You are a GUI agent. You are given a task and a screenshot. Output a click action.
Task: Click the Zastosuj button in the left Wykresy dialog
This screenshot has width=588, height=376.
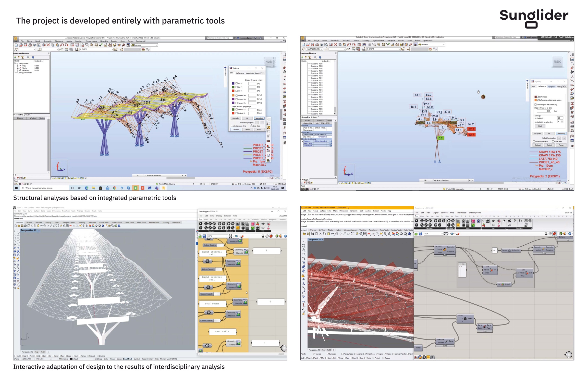236,130
